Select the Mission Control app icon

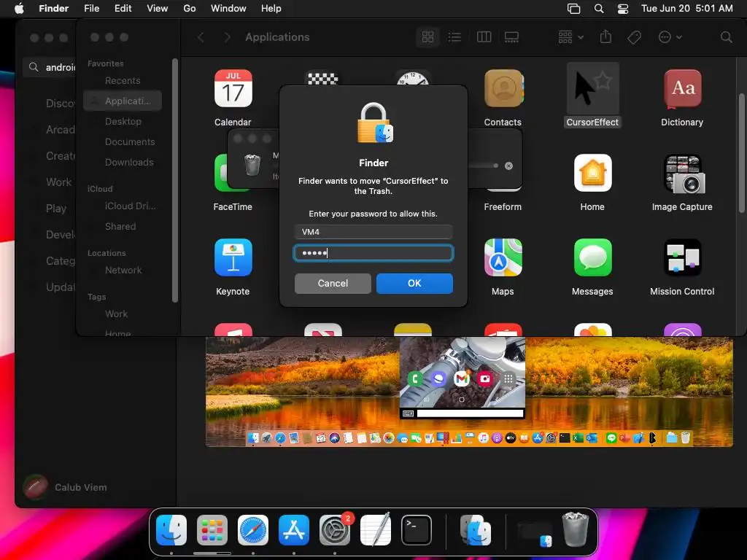pyautogui.click(x=682, y=257)
